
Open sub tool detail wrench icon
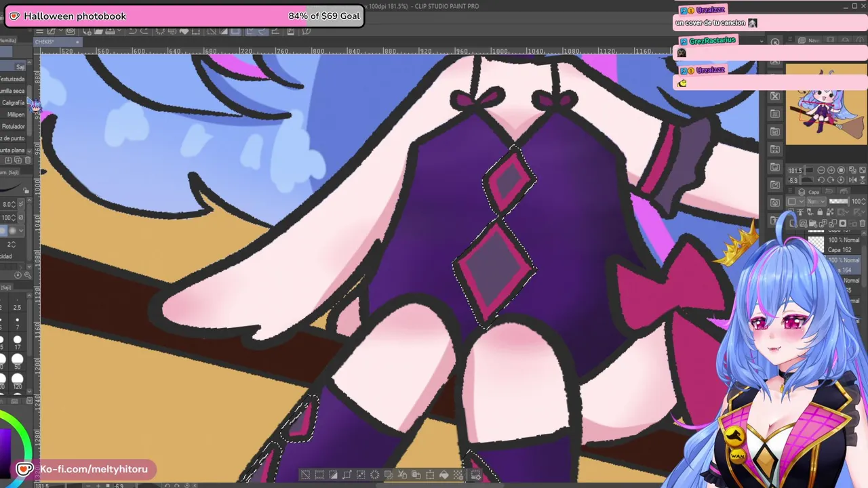(28, 275)
